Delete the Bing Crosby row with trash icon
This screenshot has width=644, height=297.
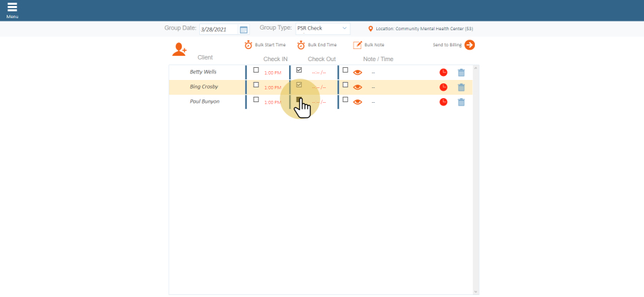coord(461,87)
